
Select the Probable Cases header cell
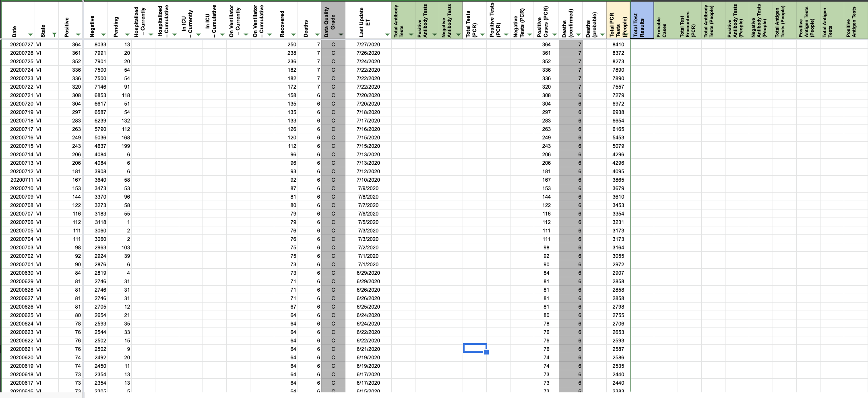tap(665, 20)
